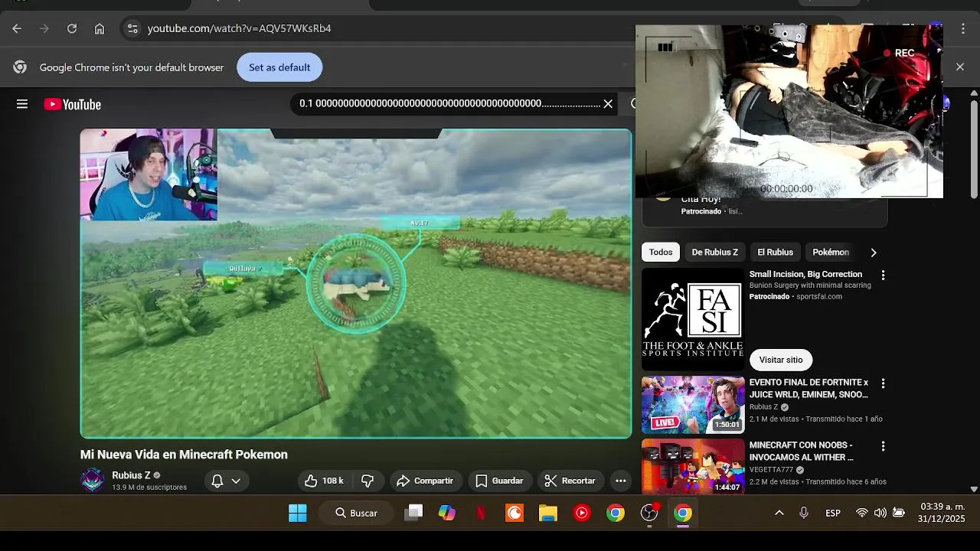This screenshot has height=551, width=980.
Task: Click the webcam overlay recording window
Action: 789,111
